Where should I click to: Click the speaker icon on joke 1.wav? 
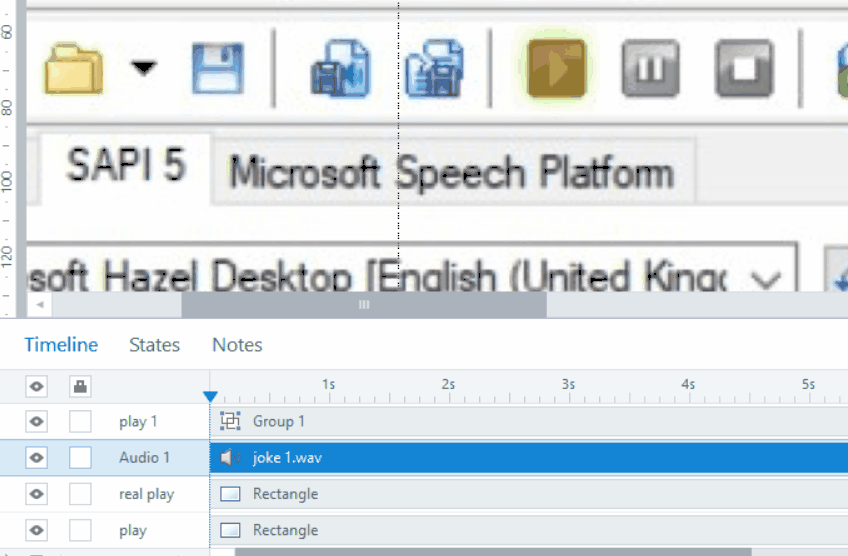(x=230, y=458)
